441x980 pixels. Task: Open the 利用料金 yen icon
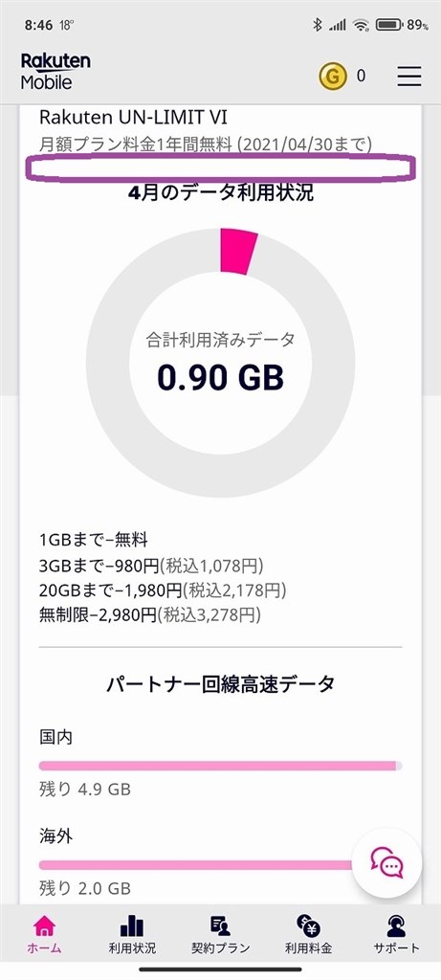[x=308, y=926]
